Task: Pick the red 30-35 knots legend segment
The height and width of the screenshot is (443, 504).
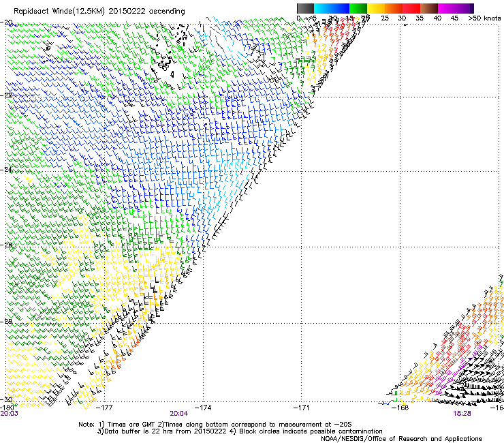Action: click(411, 8)
